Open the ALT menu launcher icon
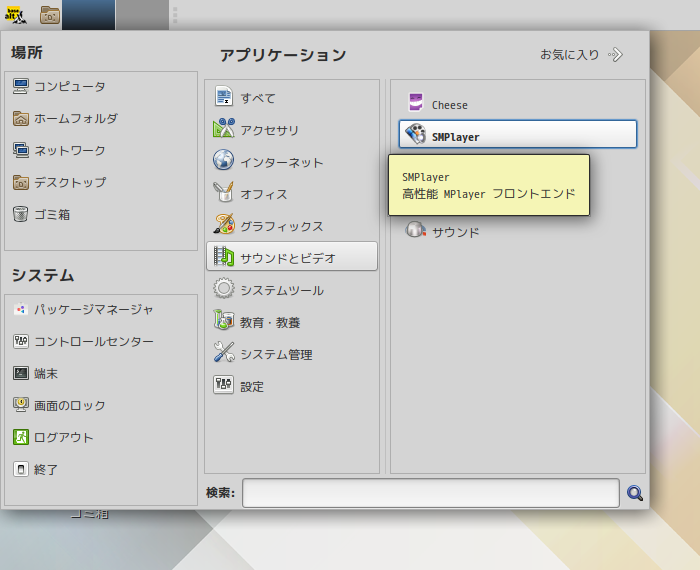Screen dimensions: 700x570 point(15,15)
